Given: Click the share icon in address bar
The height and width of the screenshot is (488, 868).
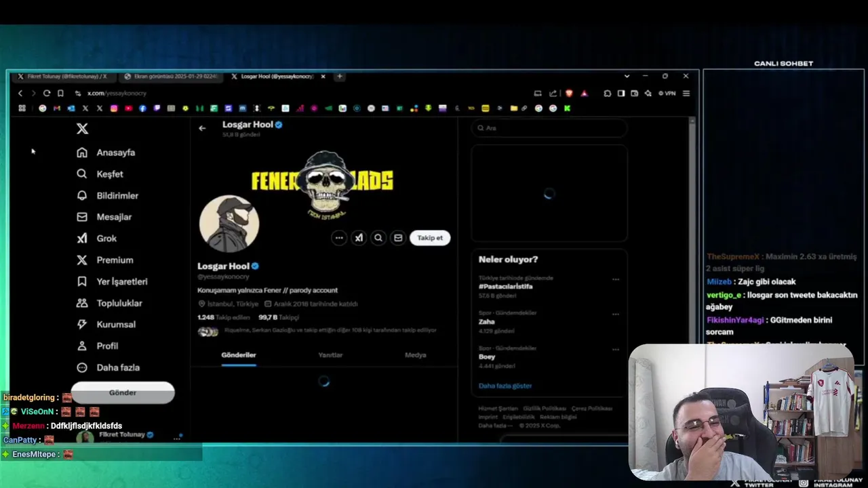Looking at the screenshot, I should point(553,94).
